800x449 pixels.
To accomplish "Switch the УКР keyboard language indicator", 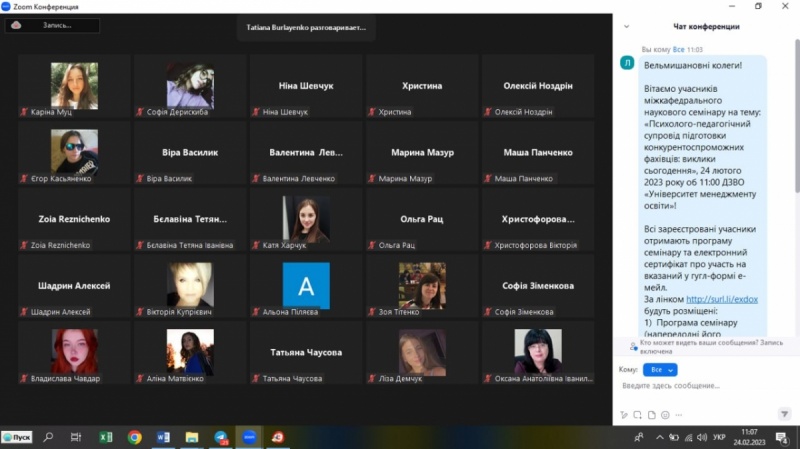I will click(x=717, y=437).
